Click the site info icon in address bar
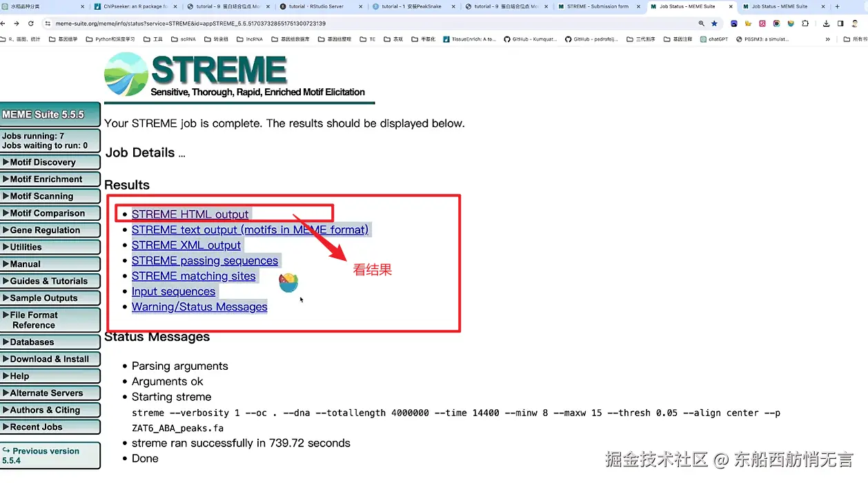Viewport: 868px width, 483px height. point(48,23)
